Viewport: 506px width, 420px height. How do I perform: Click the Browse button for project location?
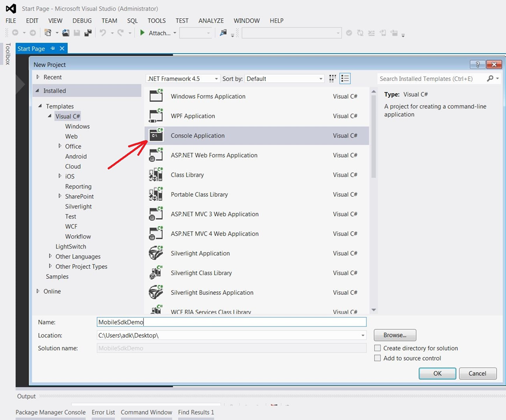coord(394,335)
